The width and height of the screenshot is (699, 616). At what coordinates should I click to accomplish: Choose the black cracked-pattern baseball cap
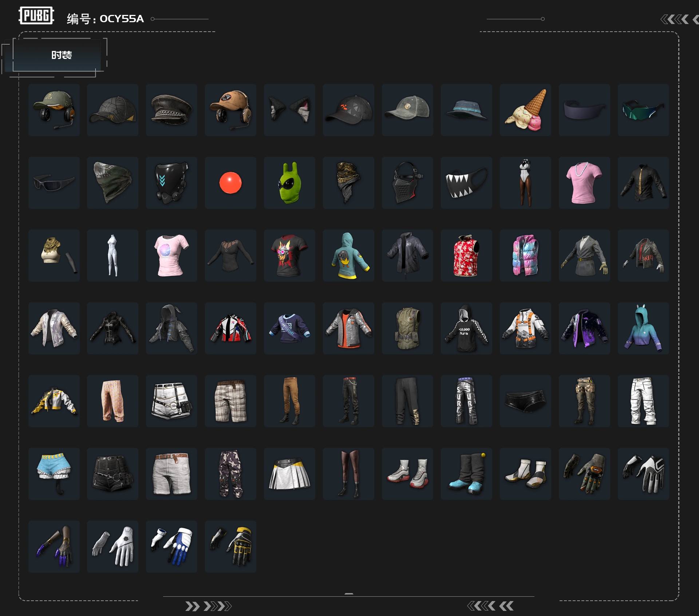click(x=112, y=110)
